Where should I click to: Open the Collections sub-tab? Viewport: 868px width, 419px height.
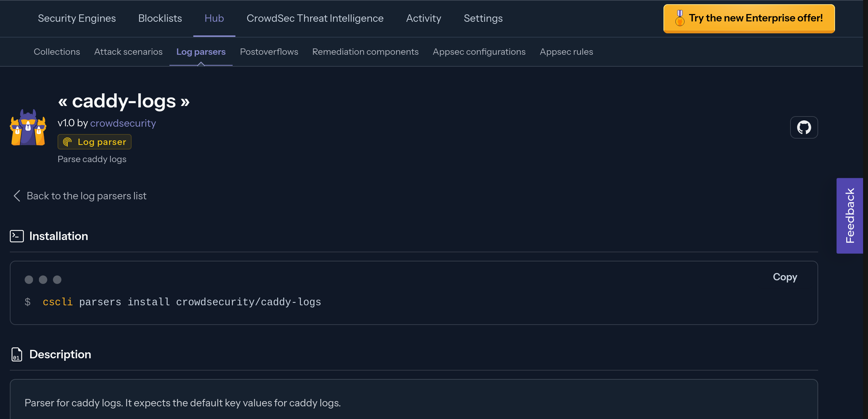(x=57, y=52)
